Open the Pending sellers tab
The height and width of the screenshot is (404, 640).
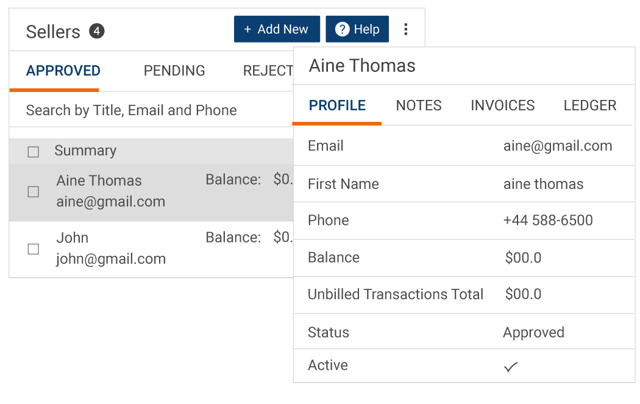[x=174, y=71]
